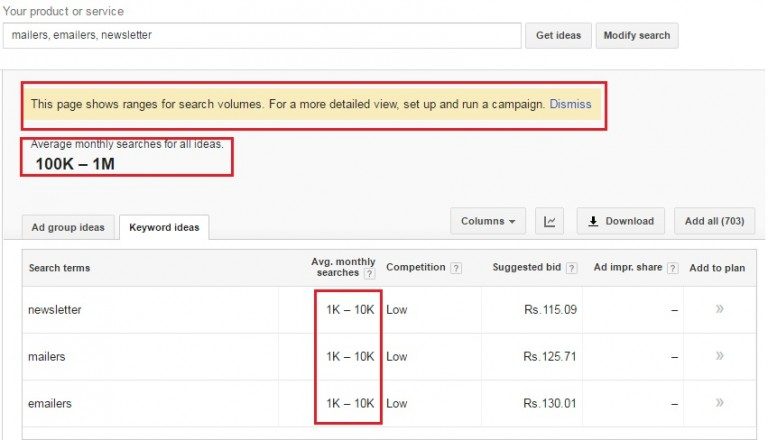Click the Download button with arrow icon
Image resolution: width=768 pixels, height=440 pixels.
(621, 221)
